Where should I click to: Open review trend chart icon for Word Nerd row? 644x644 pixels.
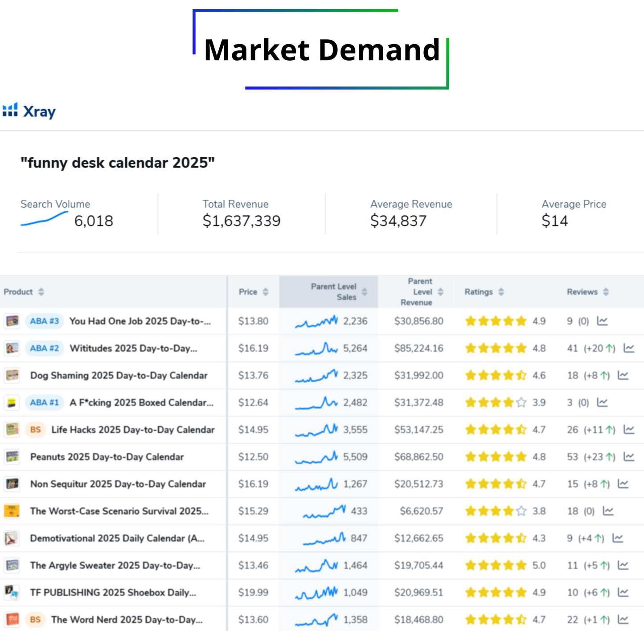coord(623,620)
